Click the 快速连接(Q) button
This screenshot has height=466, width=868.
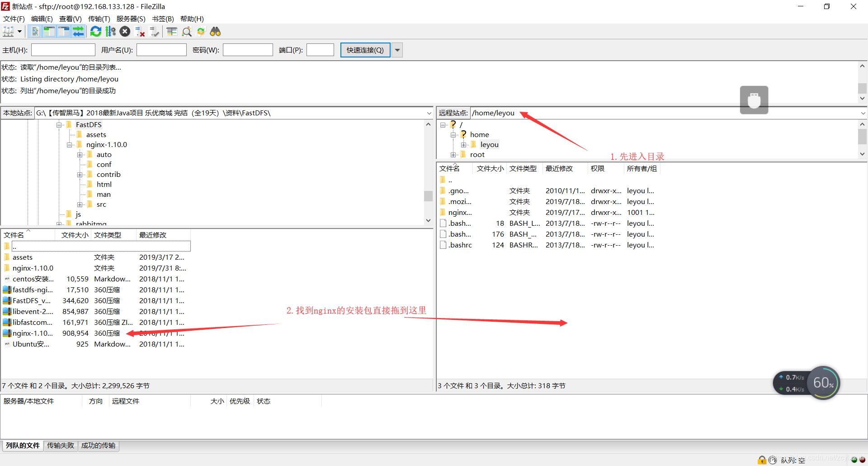click(365, 50)
